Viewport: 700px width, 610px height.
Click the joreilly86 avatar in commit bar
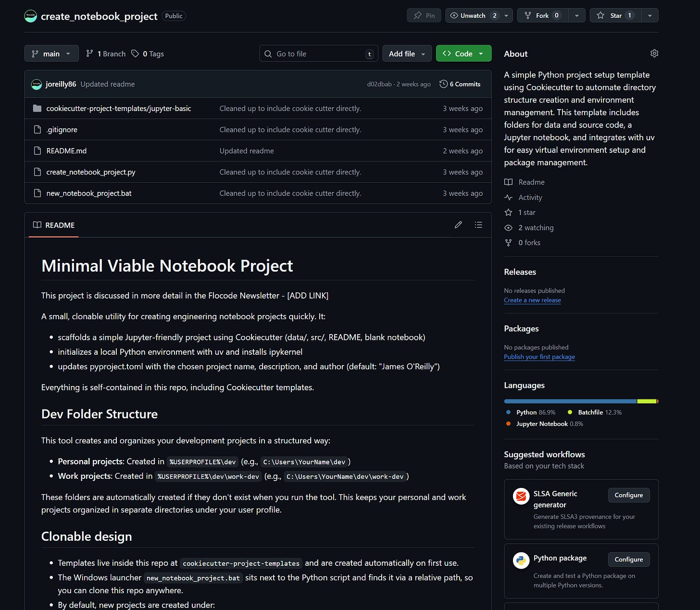(x=37, y=85)
